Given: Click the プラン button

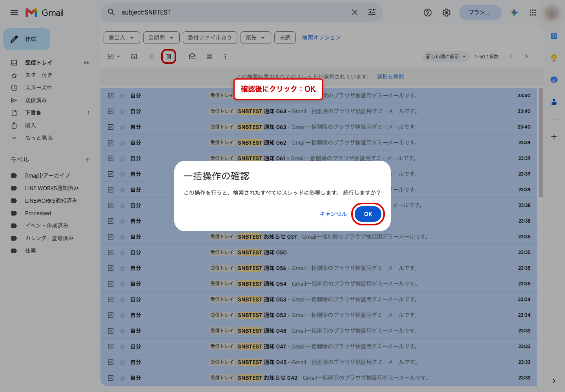Looking at the screenshot, I should pos(480,13).
